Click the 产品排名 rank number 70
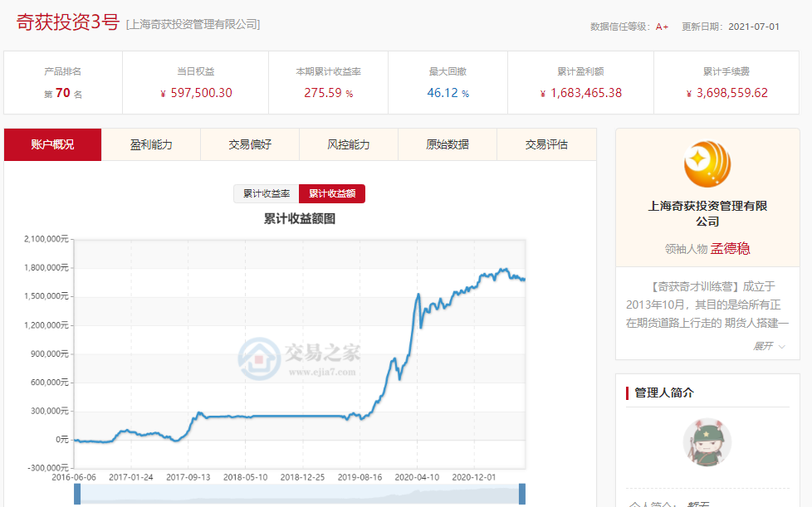 [62, 93]
